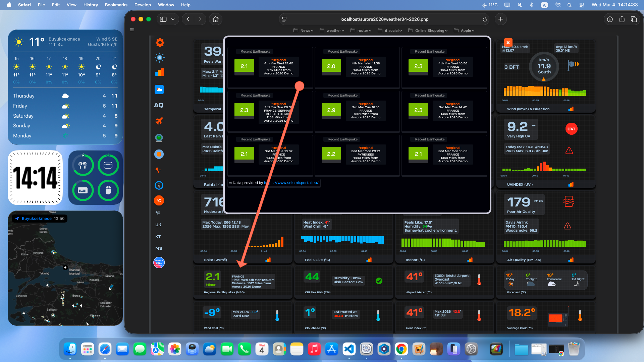This screenshot has width=644, height=362.
Task: Open the sidebar toggle dropdown chevron
Action: click(x=173, y=19)
